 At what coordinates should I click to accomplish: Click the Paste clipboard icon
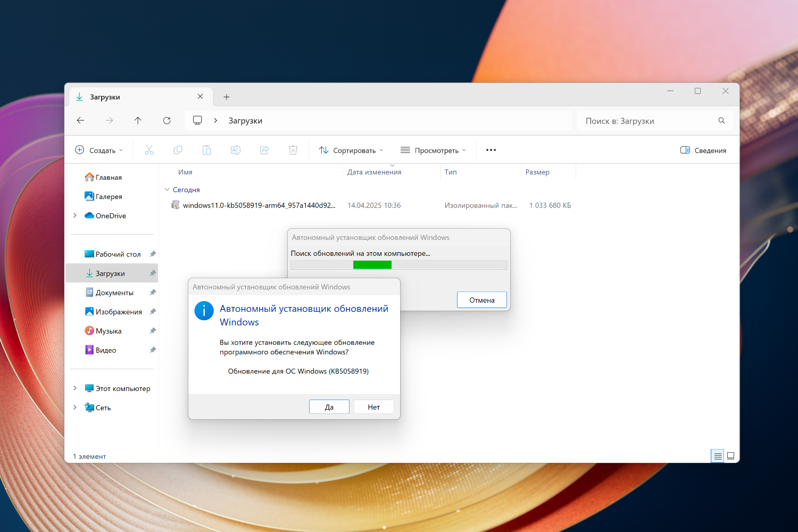pos(207,150)
